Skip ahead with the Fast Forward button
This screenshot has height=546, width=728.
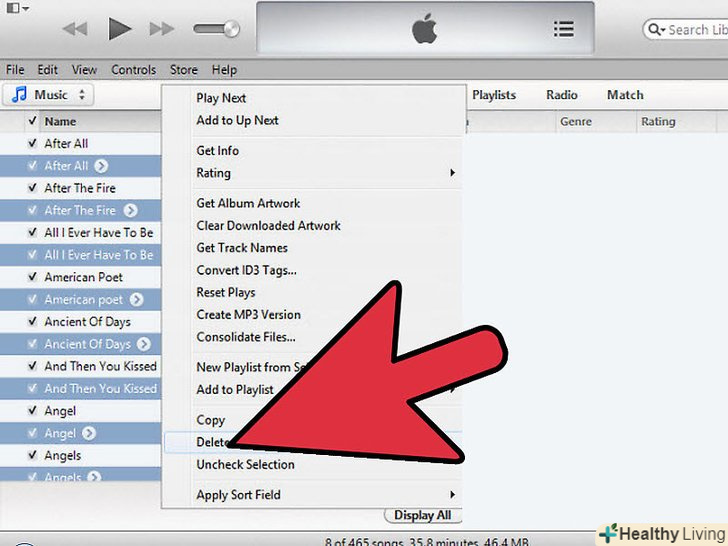[162, 29]
